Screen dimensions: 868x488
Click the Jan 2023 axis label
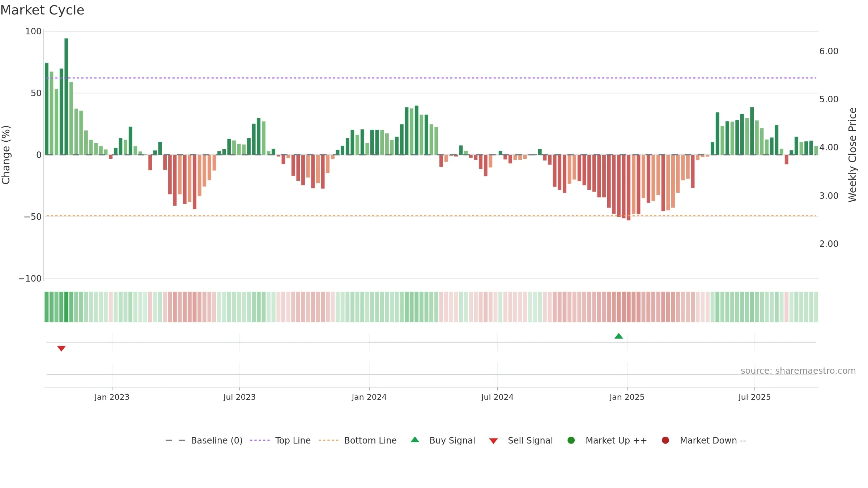point(112,397)
